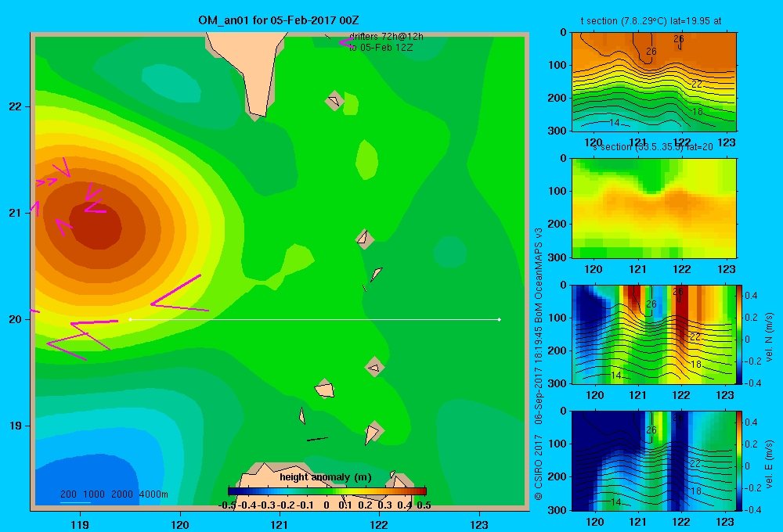This screenshot has height=532, width=783.
Task: Click the "-0.5" tick on the height anomaly colorbar
Action: click(x=227, y=505)
